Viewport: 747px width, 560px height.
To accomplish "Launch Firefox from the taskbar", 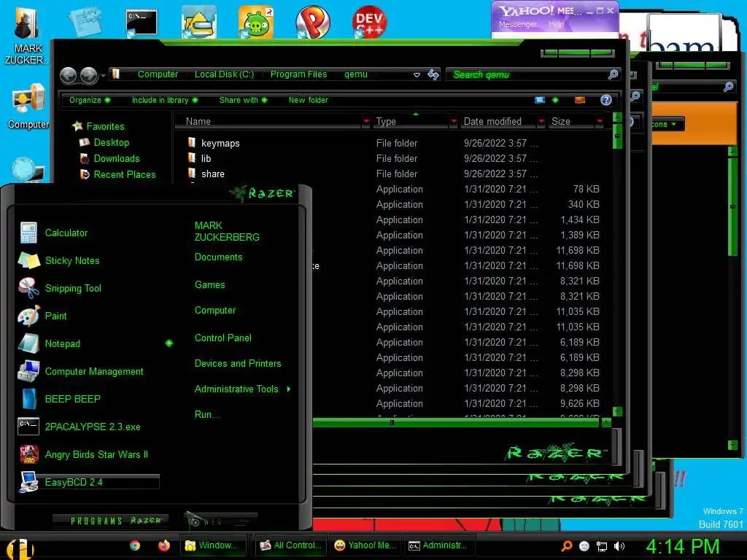I will pyautogui.click(x=164, y=545).
